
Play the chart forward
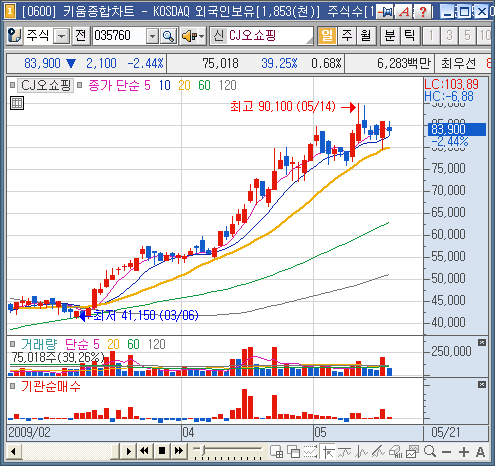pos(129,451)
